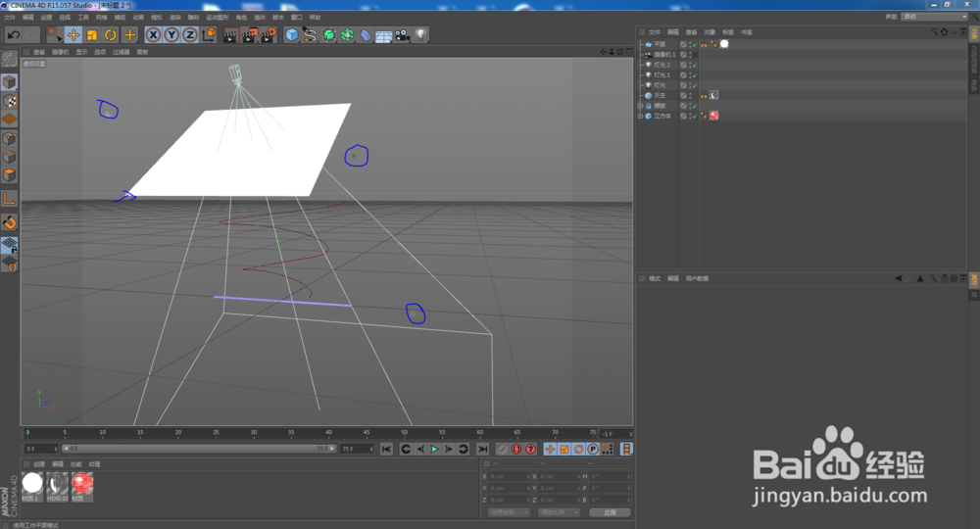980x529 pixels.
Task: Add a light bulb object
Action: coord(420,35)
